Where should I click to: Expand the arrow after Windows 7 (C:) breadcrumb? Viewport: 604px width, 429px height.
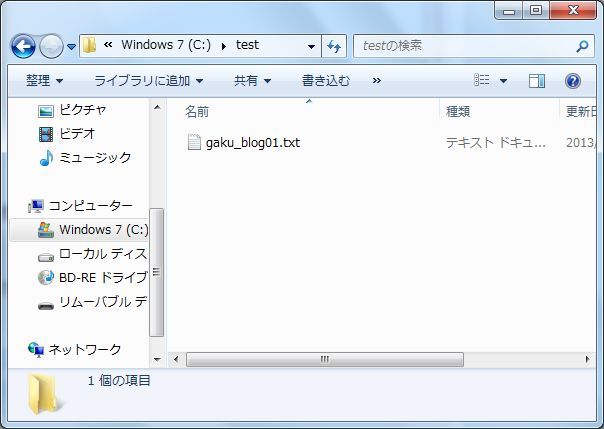[224, 47]
